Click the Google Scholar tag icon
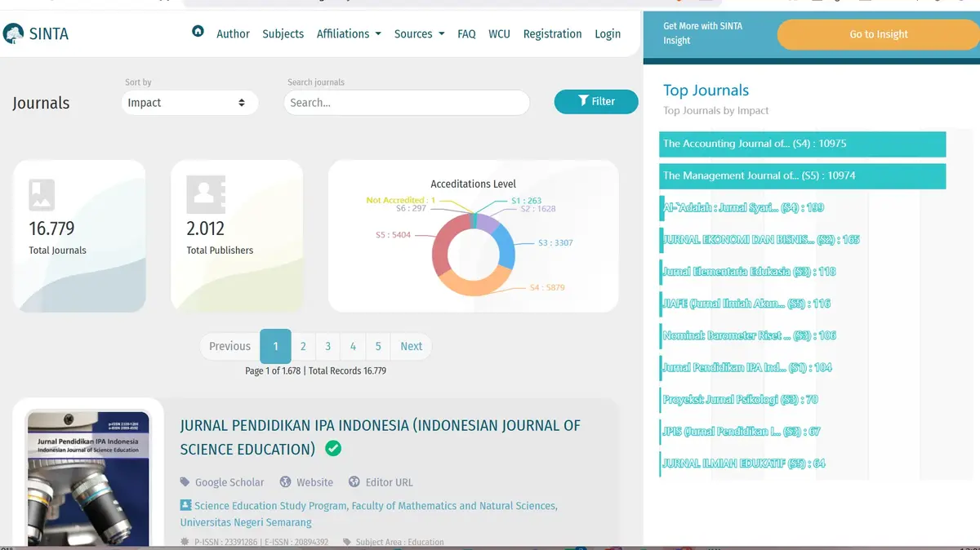This screenshot has height=550, width=980. [185, 482]
